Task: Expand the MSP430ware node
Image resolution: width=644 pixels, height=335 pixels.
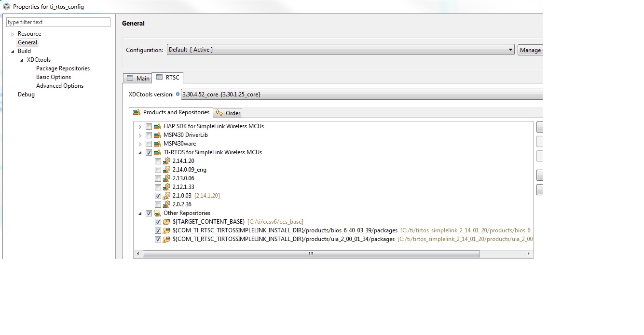Action: [x=140, y=144]
